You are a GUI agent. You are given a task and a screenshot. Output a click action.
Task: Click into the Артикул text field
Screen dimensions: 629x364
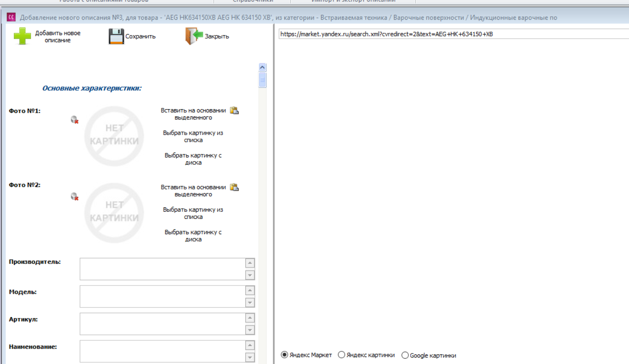(x=162, y=324)
